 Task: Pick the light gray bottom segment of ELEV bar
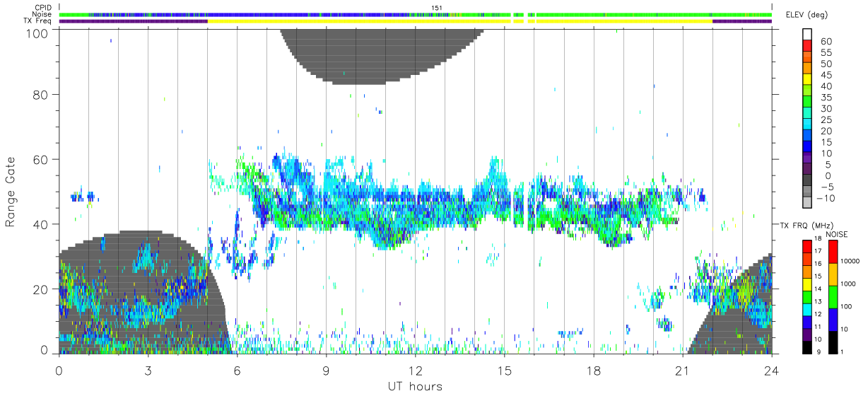point(807,204)
